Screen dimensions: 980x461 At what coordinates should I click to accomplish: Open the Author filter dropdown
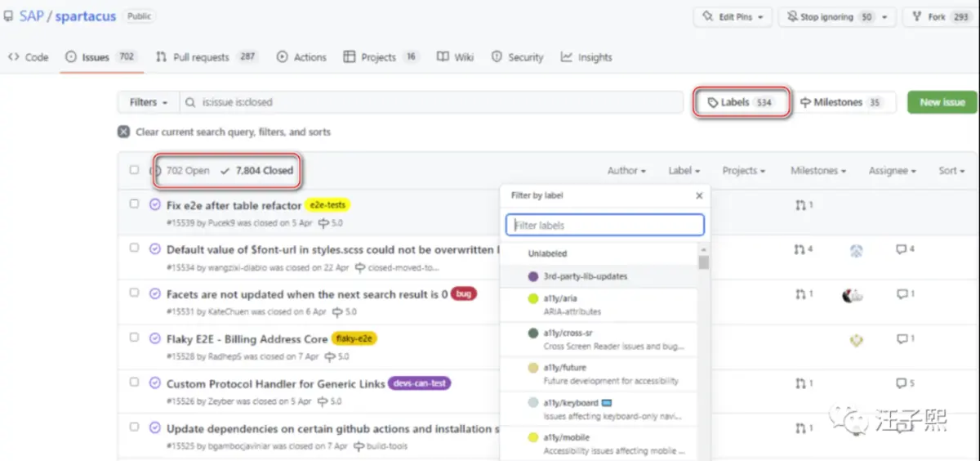click(x=626, y=171)
